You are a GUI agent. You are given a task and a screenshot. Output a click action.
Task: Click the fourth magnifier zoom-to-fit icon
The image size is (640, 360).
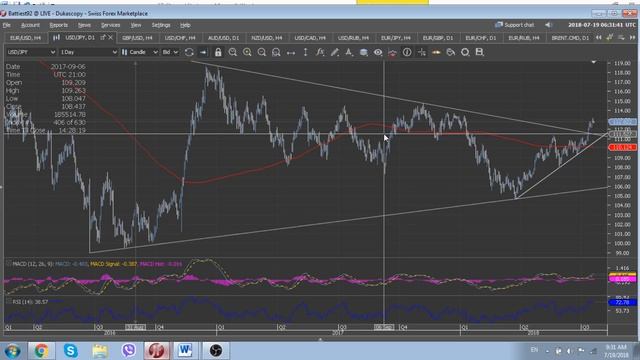[276, 52]
